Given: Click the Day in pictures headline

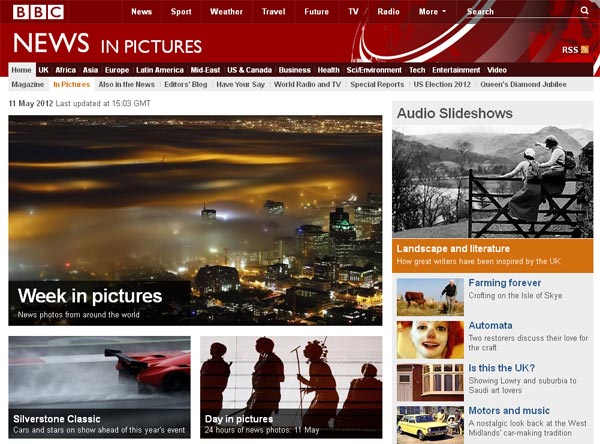Looking at the screenshot, I should tap(239, 419).
